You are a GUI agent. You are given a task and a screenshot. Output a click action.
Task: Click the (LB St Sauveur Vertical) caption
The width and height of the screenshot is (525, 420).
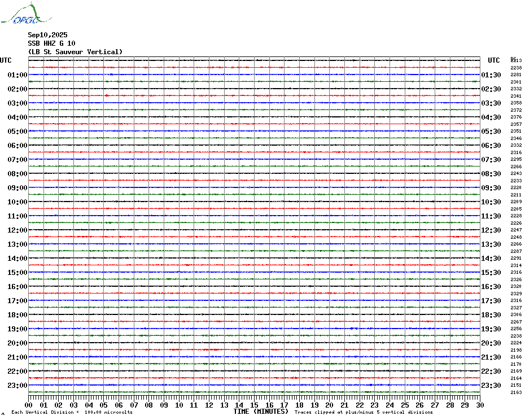(x=75, y=52)
